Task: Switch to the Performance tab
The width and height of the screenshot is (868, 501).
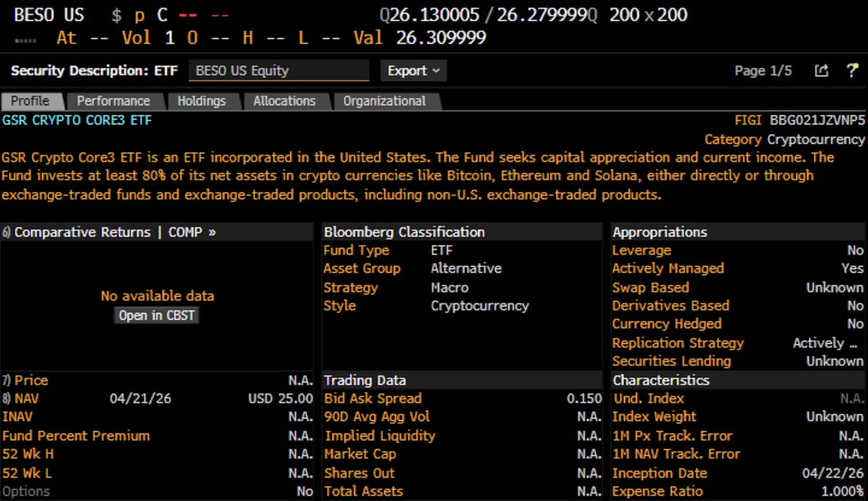Action: pos(114,101)
